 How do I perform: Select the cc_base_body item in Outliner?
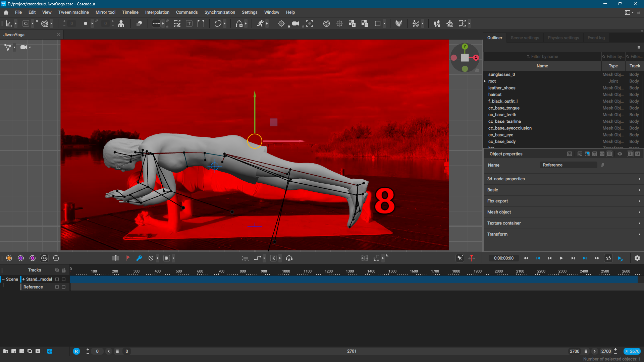click(x=502, y=141)
